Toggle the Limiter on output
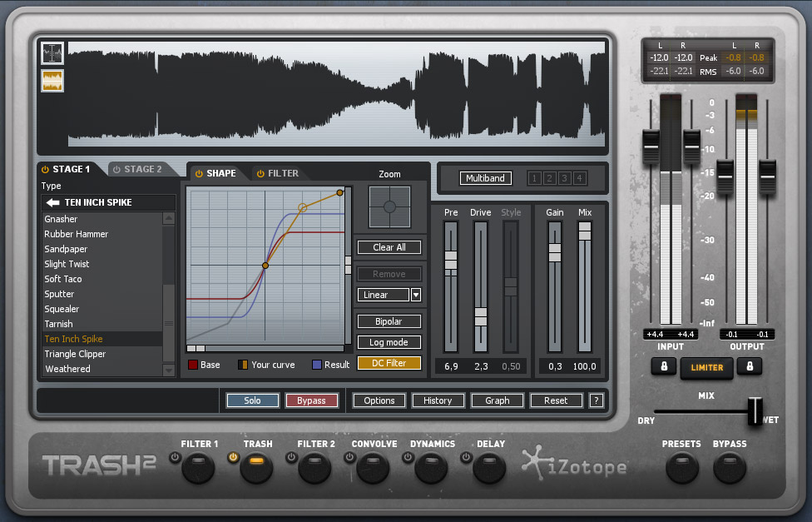The width and height of the screenshot is (812, 522). (x=706, y=367)
